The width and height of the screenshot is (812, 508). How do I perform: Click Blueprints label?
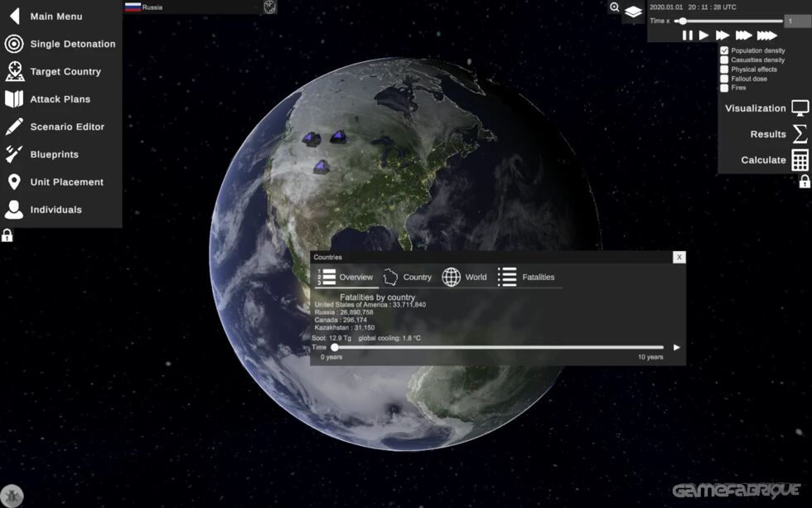tap(54, 154)
